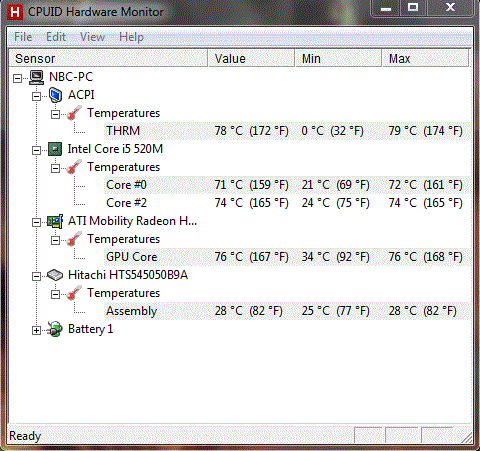Image resolution: width=480 pixels, height=451 pixels.
Task: Click THRM current value 78 °C (172 °F)
Action: click(x=251, y=131)
